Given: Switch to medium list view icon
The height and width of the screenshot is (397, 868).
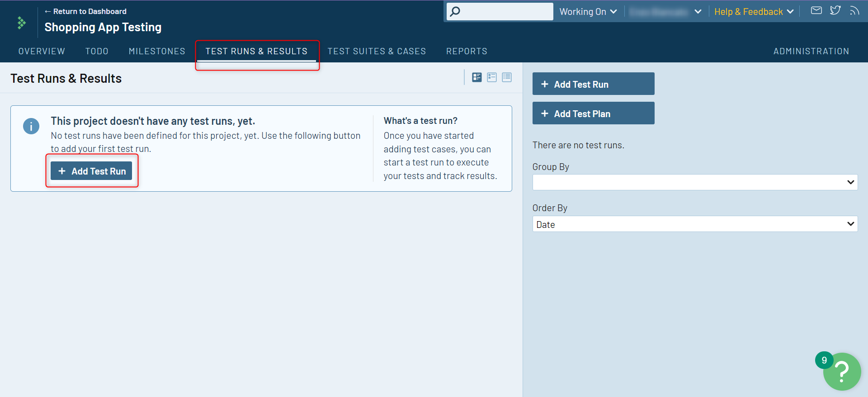Looking at the screenshot, I should click(x=492, y=77).
